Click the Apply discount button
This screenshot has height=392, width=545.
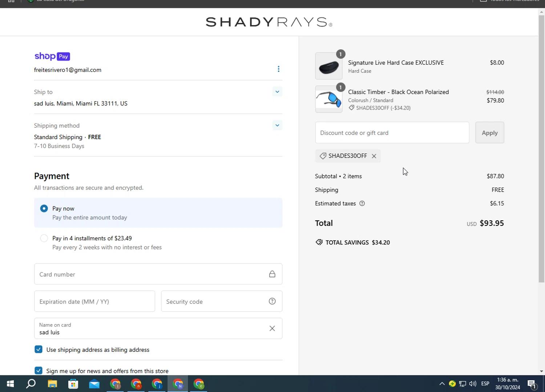489,132
